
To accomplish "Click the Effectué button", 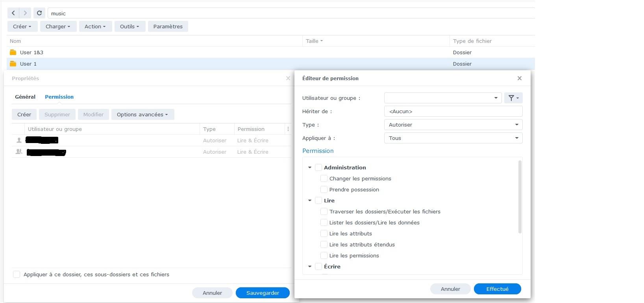I will tap(497, 289).
